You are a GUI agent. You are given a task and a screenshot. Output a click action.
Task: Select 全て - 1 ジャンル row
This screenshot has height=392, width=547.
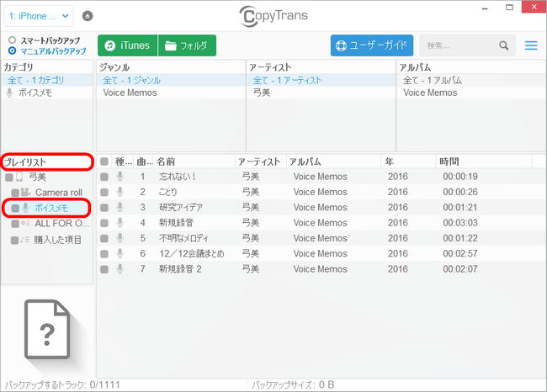point(171,80)
